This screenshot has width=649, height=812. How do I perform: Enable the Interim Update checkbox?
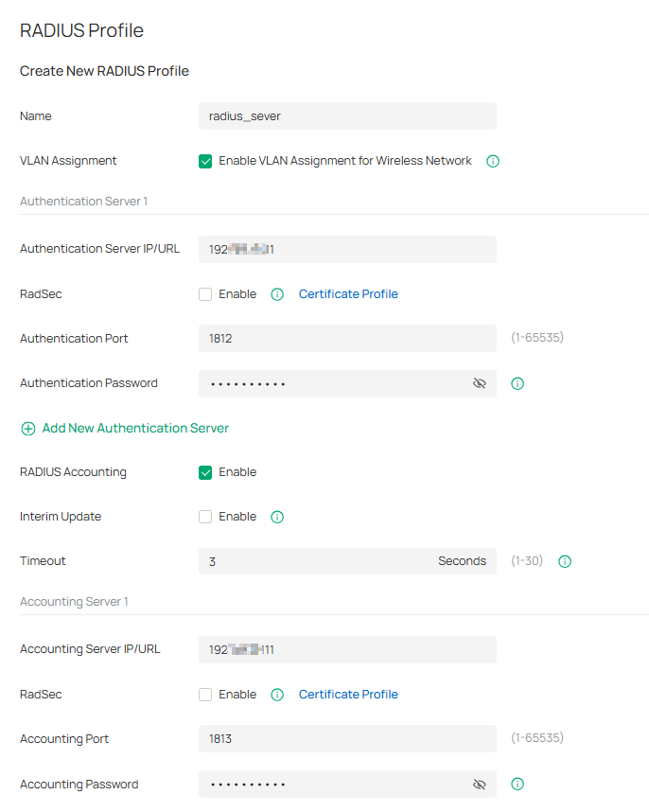click(x=205, y=517)
